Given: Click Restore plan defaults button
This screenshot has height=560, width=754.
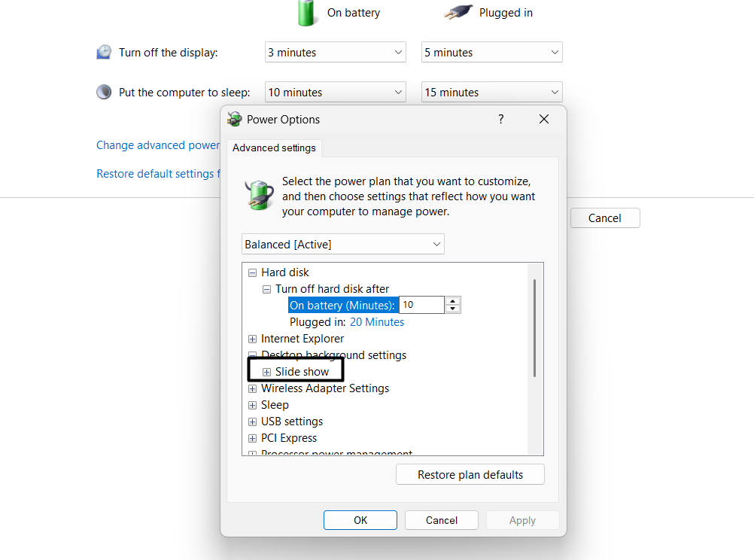Looking at the screenshot, I should 470,474.
